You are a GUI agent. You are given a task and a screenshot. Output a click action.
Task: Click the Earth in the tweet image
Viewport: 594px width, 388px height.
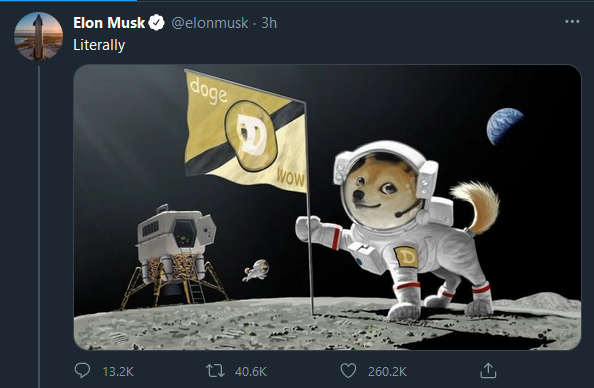pyautogui.click(x=505, y=126)
